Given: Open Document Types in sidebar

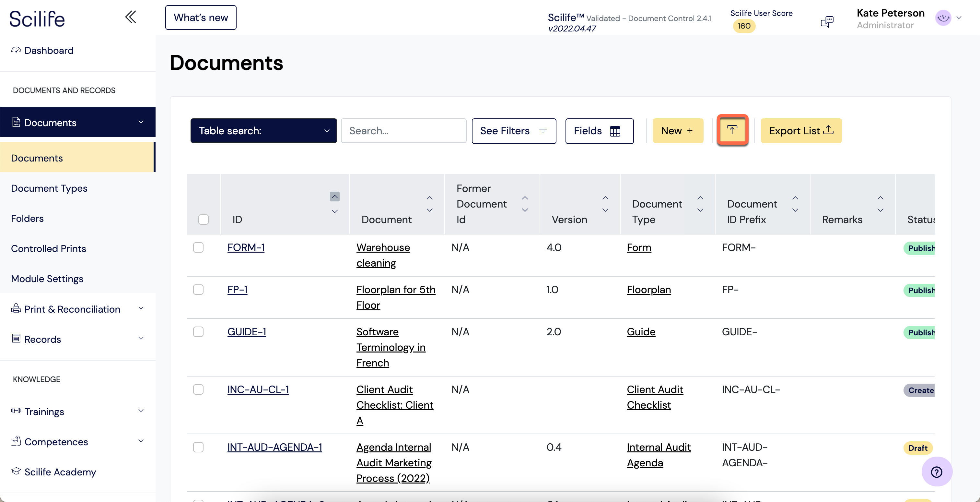Looking at the screenshot, I should click(49, 188).
